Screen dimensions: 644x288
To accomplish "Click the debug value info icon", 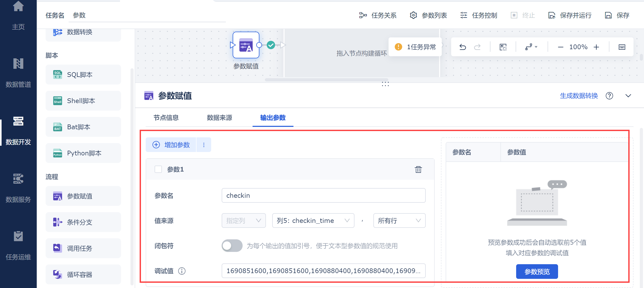I will tap(182, 271).
